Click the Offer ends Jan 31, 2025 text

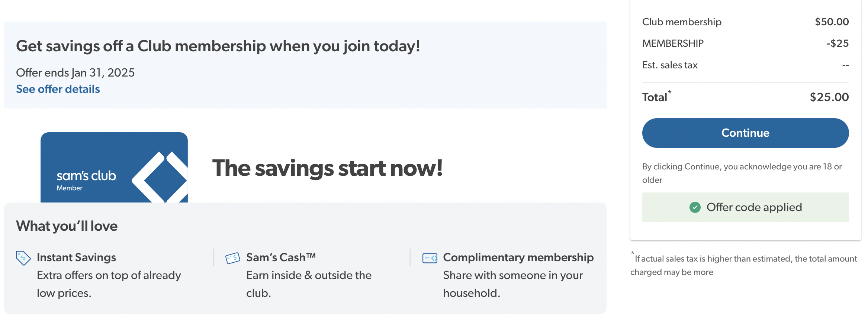pos(75,72)
